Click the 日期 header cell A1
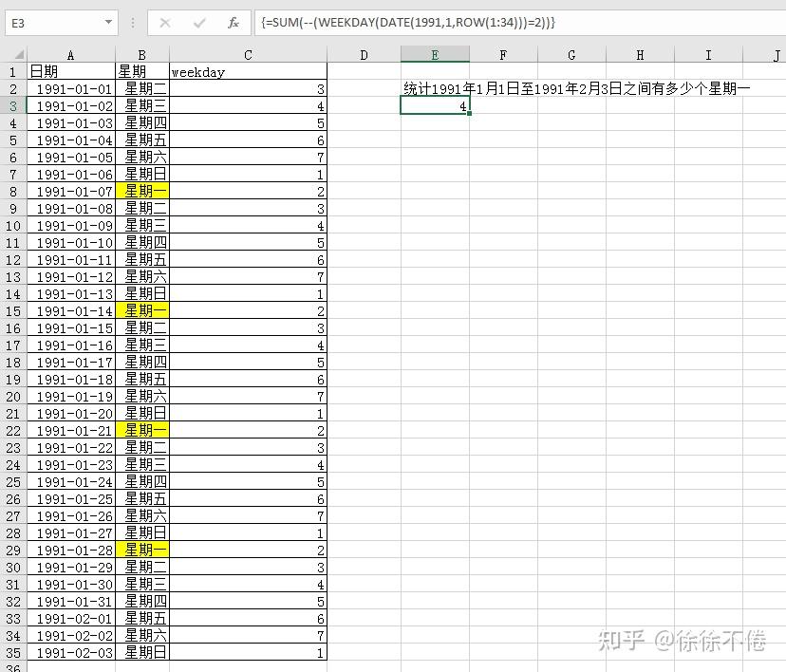The height and width of the screenshot is (672, 786). (70, 71)
